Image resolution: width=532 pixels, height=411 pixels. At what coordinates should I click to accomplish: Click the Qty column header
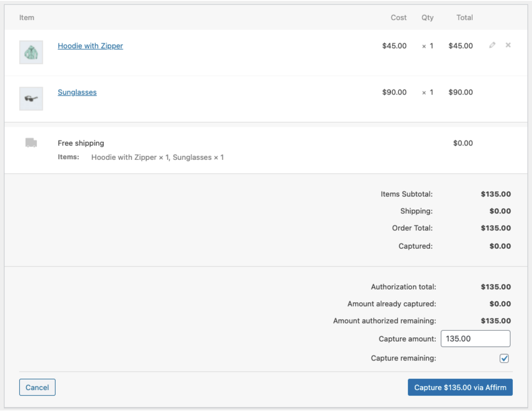tap(427, 17)
